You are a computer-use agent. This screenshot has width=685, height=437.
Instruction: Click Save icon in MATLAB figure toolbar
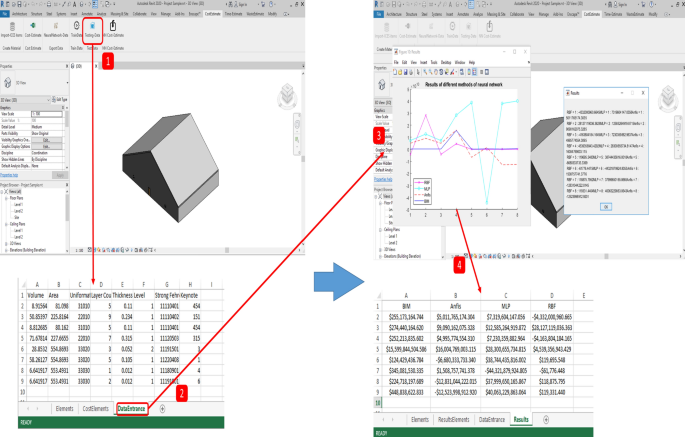pos(405,72)
